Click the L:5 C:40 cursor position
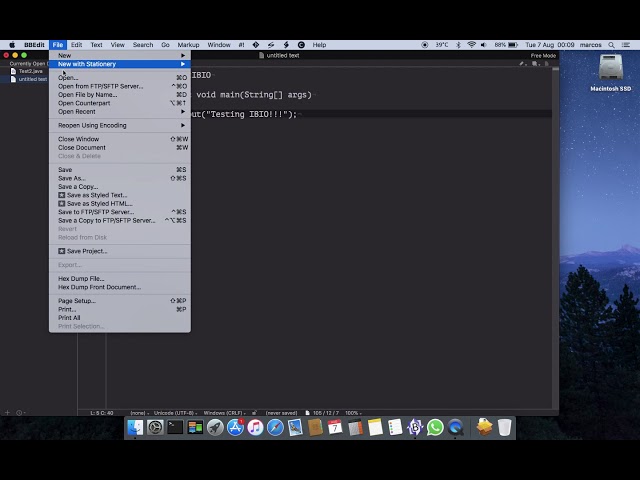This screenshot has width=640, height=480. pyautogui.click(x=102, y=413)
